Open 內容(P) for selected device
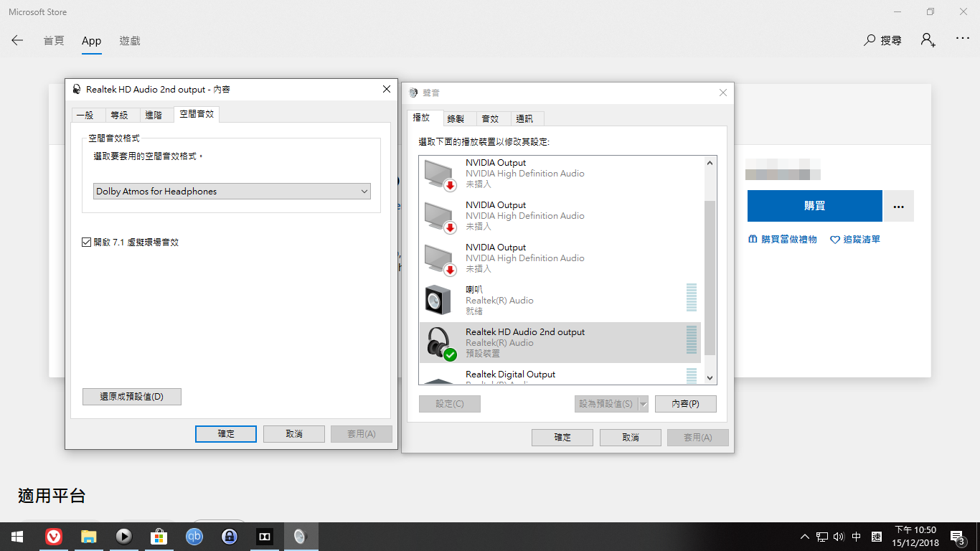Viewport: 980px width, 551px height. 685,404
